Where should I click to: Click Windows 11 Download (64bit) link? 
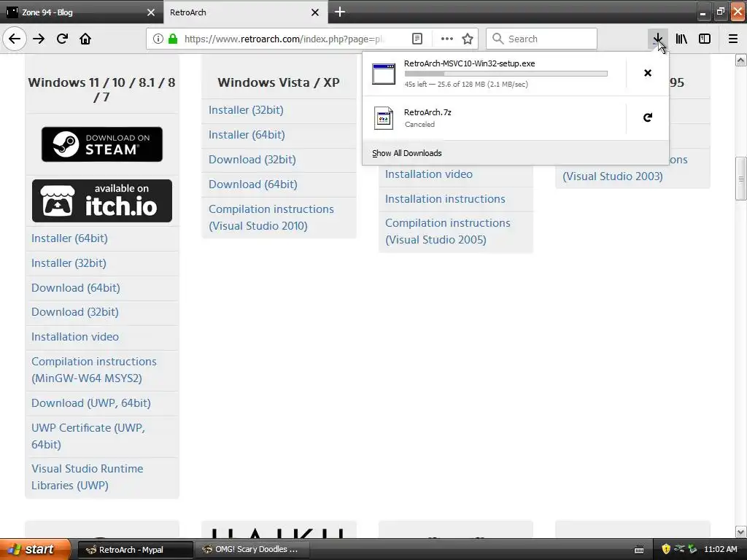[x=76, y=287]
